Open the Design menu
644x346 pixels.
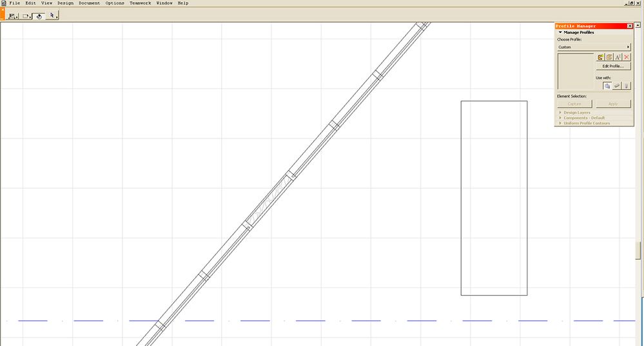coord(65,3)
